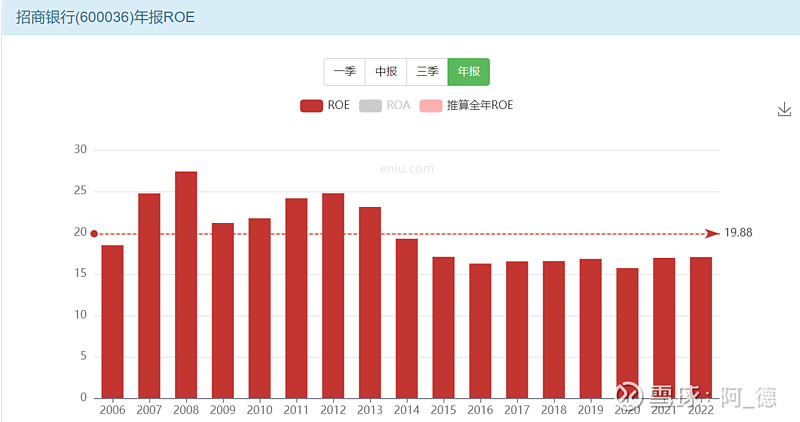
Task: Switch to the 中报 report tab
Action: point(386,71)
